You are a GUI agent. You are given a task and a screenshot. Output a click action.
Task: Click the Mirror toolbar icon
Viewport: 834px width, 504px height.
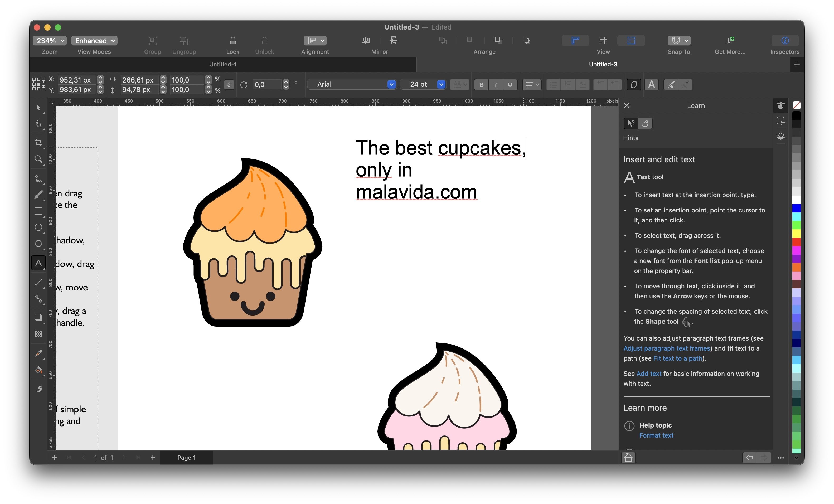(x=365, y=41)
